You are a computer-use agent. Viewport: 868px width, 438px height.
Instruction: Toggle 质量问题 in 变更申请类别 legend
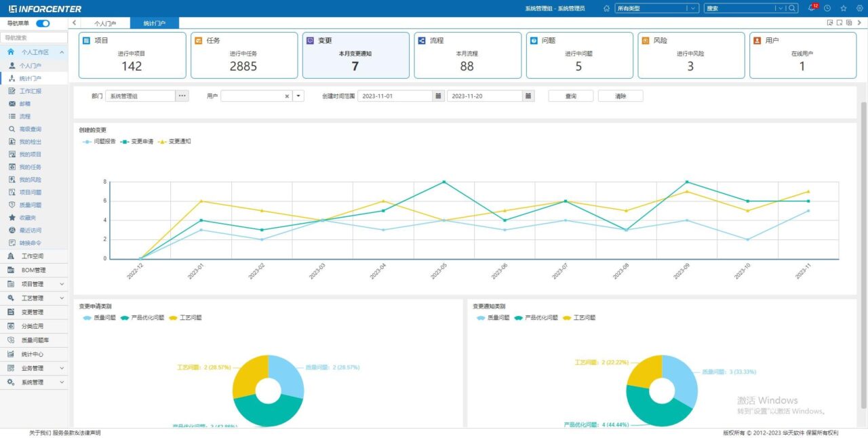[x=99, y=317]
